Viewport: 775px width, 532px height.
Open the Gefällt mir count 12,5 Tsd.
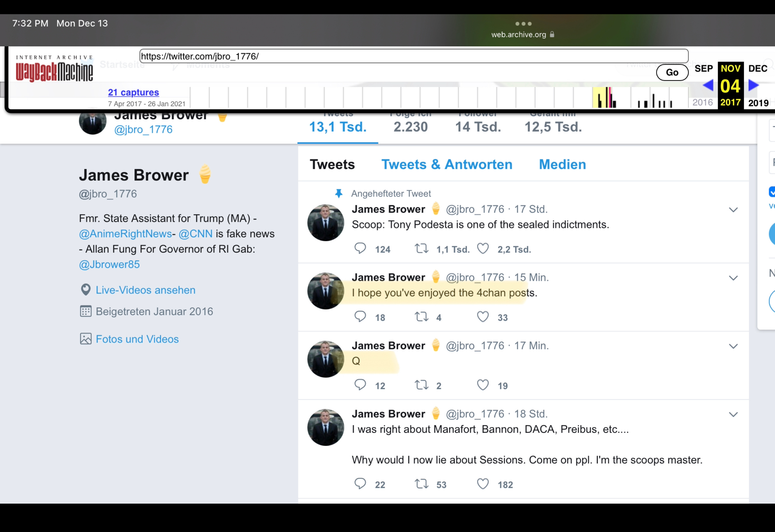pos(553,127)
